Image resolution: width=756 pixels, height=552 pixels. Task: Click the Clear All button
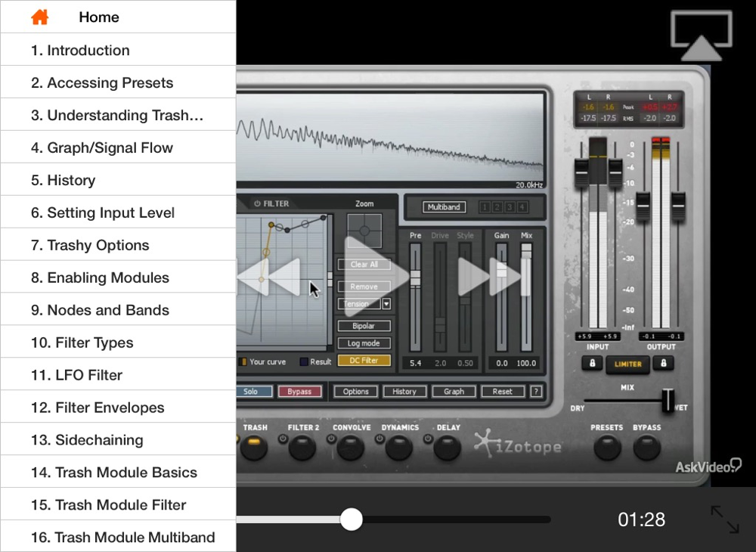coord(364,264)
